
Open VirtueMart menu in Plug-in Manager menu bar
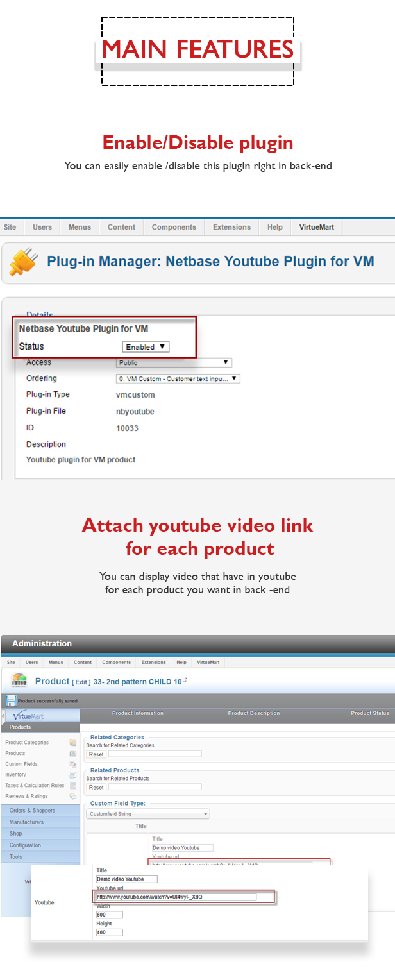coord(317,227)
